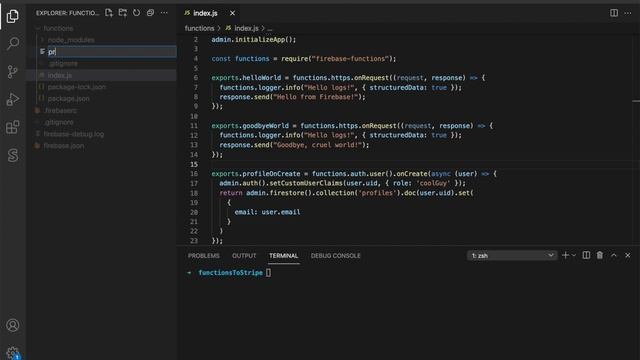Viewport: 640px width, 360px height.
Task: Open the Source Control view
Action: 13,72
